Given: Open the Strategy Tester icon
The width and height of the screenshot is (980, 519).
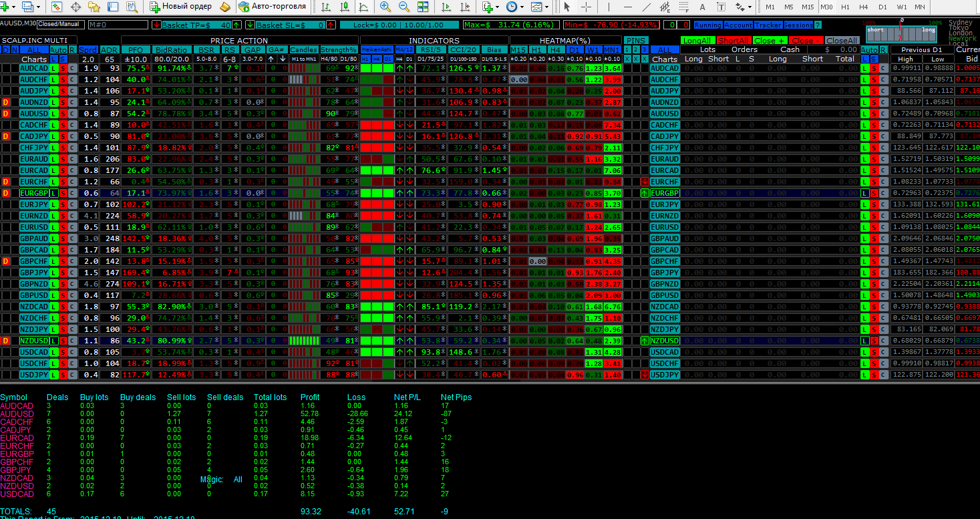Looking at the screenshot, I should click(x=132, y=7).
